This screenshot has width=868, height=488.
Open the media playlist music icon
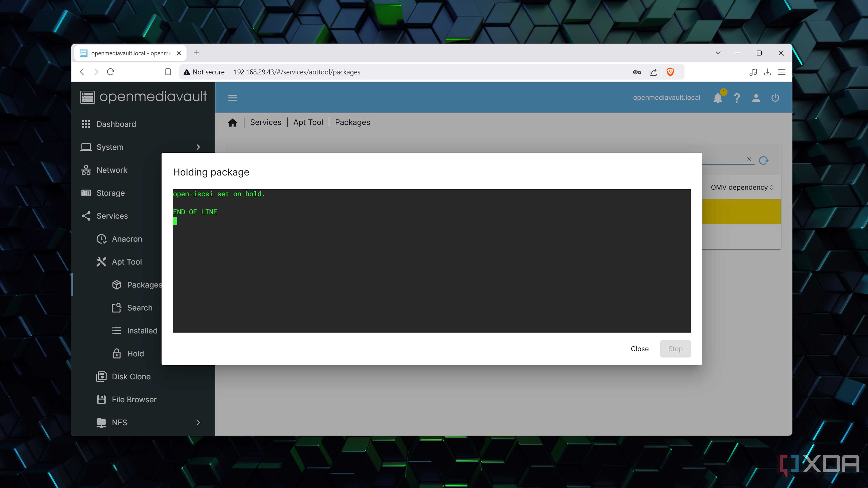click(753, 72)
